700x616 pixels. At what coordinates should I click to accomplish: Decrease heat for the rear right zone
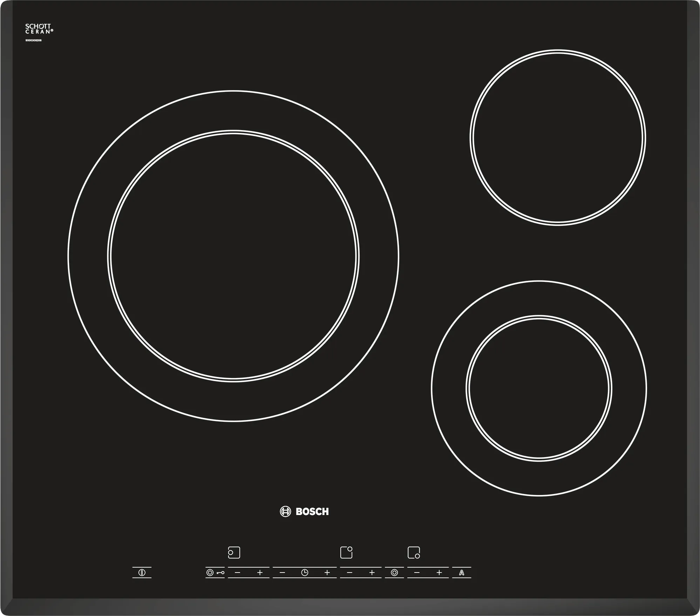(349, 573)
